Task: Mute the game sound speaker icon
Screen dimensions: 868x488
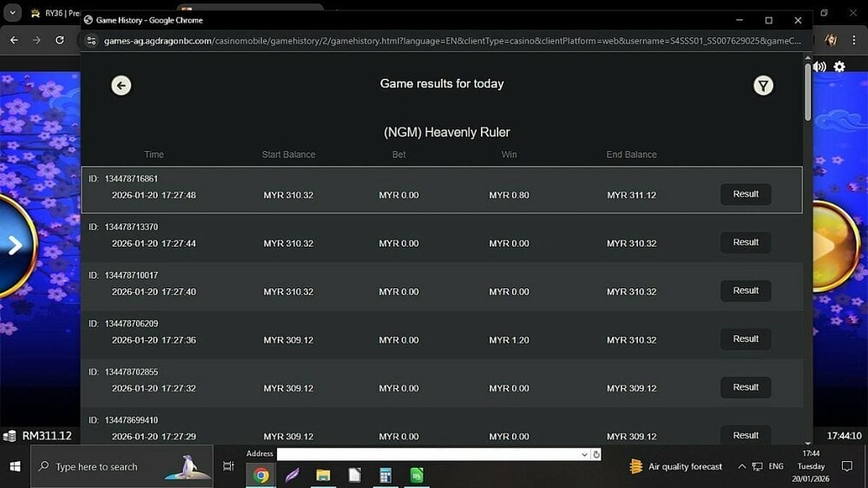Action: point(819,67)
